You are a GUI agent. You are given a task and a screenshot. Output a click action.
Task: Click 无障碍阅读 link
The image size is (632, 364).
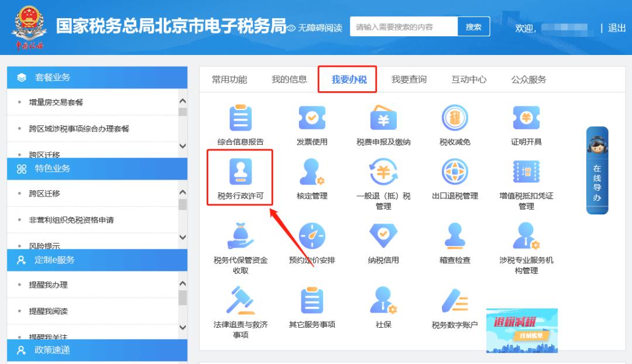pyautogui.click(x=315, y=28)
